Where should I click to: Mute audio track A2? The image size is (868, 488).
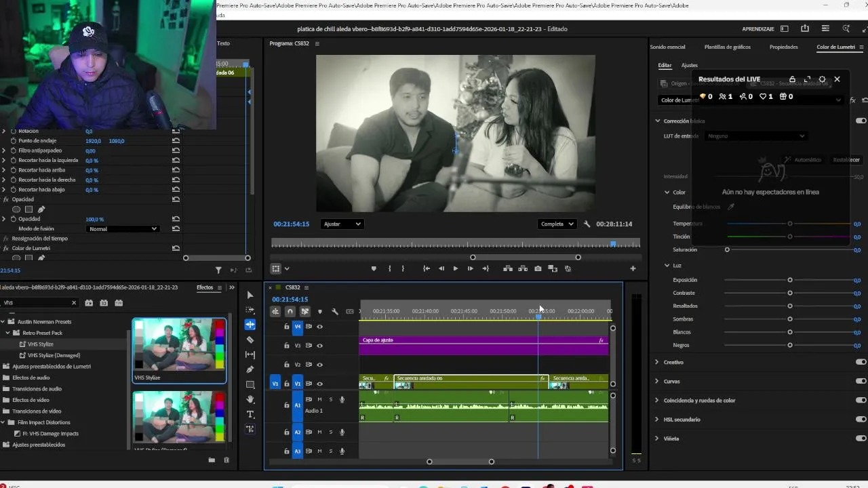point(320,432)
